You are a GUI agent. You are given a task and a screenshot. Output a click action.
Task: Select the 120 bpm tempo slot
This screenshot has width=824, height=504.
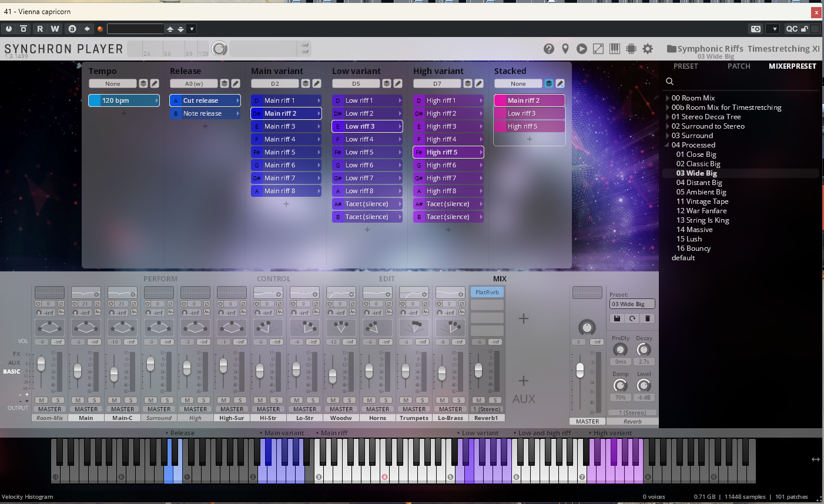tap(124, 100)
